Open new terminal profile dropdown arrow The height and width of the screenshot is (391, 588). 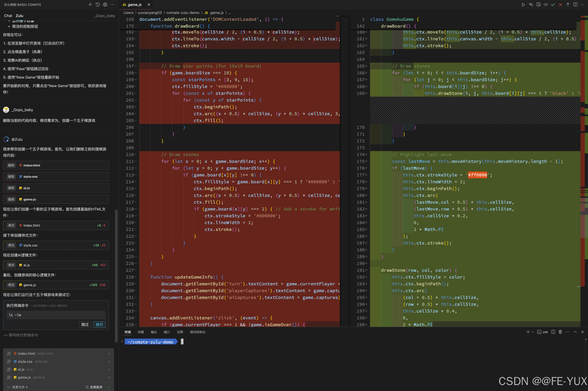pos(533,332)
